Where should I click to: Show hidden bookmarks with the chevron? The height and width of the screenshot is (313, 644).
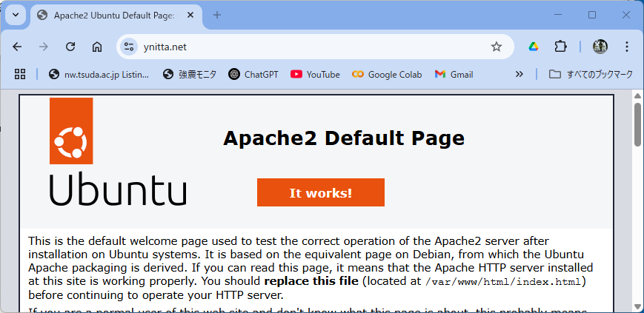[519, 74]
